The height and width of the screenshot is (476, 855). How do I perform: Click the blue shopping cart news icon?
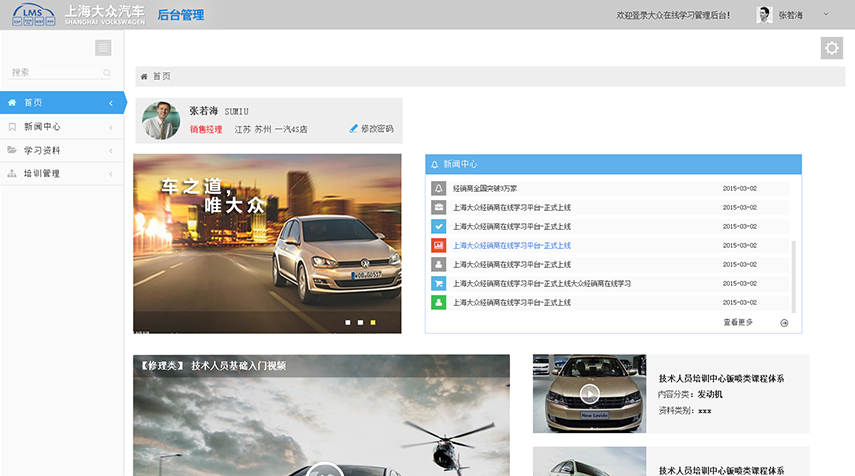point(438,284)
